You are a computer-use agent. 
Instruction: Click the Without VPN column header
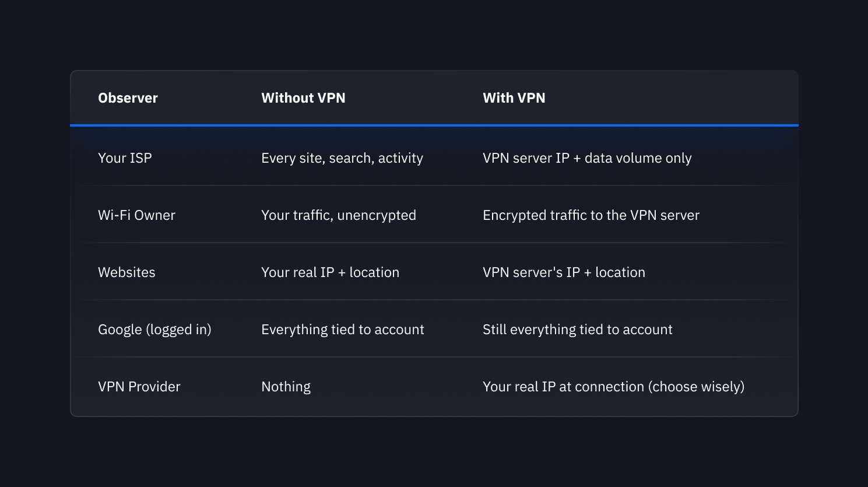click(x=303, y=98)
